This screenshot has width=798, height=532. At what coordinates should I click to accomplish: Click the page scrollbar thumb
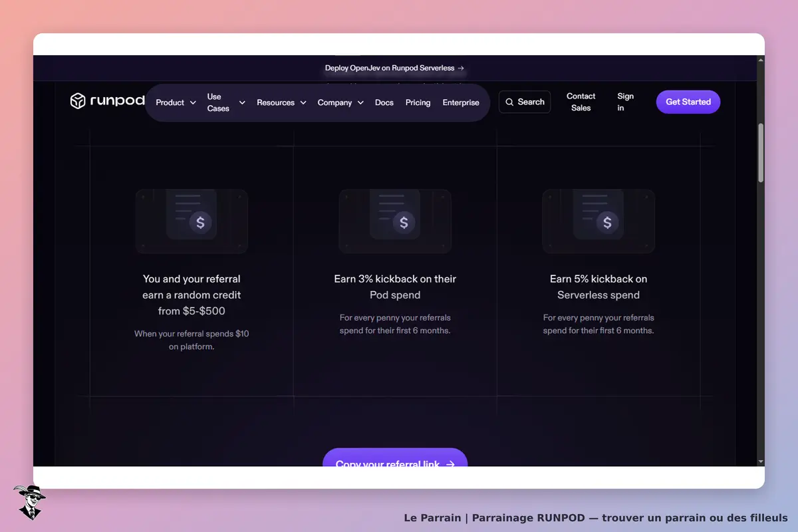pyautogui.click(x=761, y=152)
